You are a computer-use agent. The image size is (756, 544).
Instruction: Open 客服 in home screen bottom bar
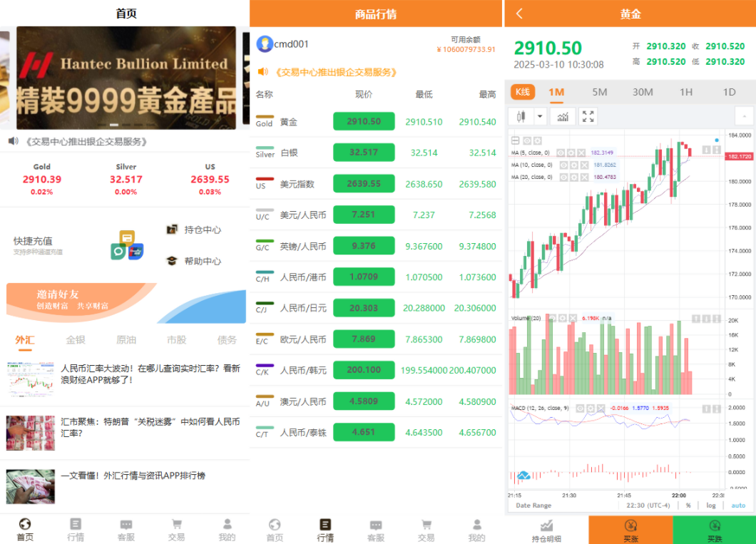tap(126, 530)
